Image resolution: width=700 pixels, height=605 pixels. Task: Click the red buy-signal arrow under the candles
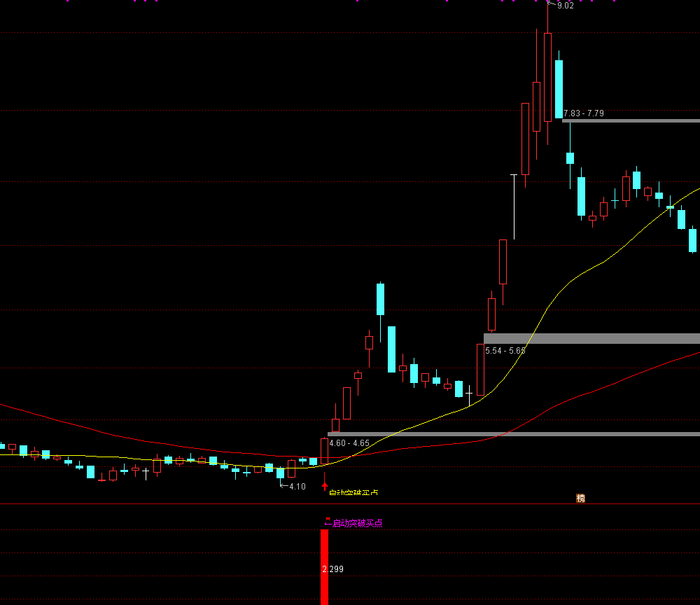324,485
